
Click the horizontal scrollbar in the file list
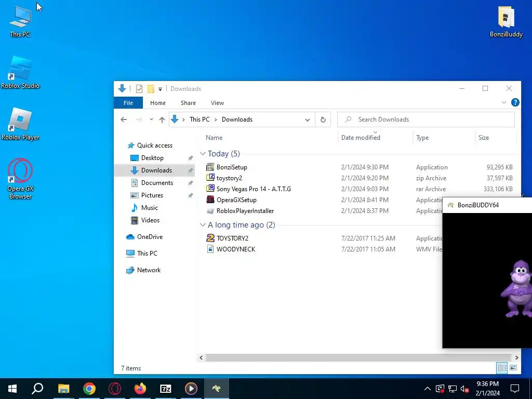(358, 357)
